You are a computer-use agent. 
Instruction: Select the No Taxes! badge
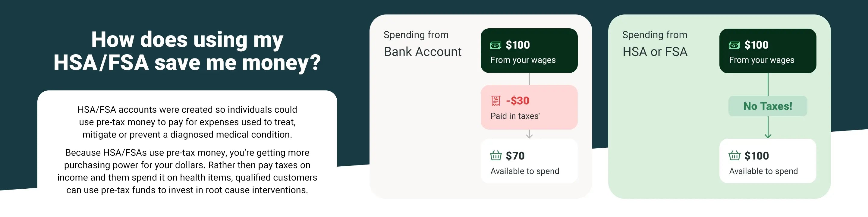768,106
